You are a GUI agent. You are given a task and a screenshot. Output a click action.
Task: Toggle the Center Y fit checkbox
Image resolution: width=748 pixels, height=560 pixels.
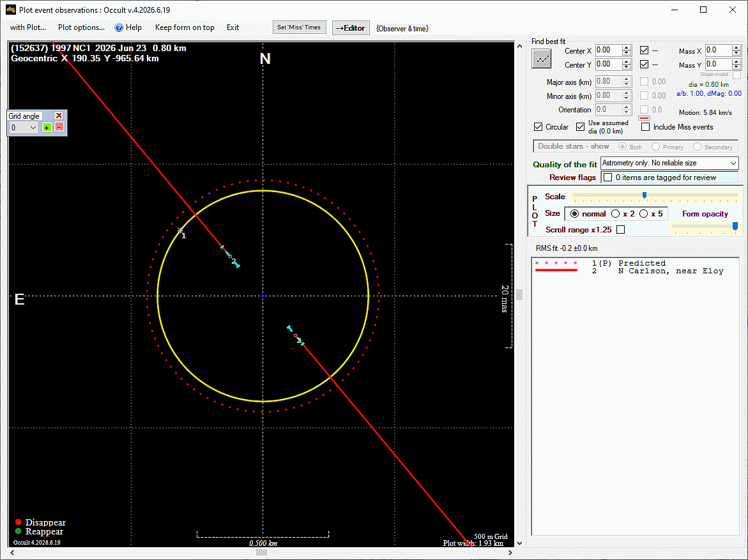pos(644,64)
